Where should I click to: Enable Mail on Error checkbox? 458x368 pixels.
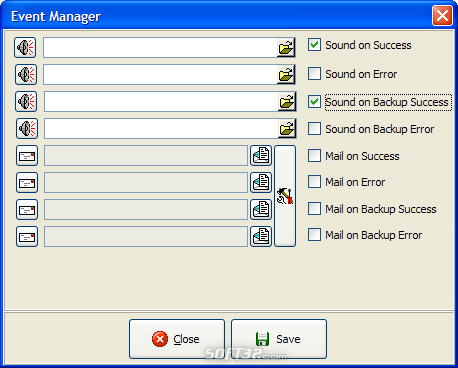click(x=314, y=182)
